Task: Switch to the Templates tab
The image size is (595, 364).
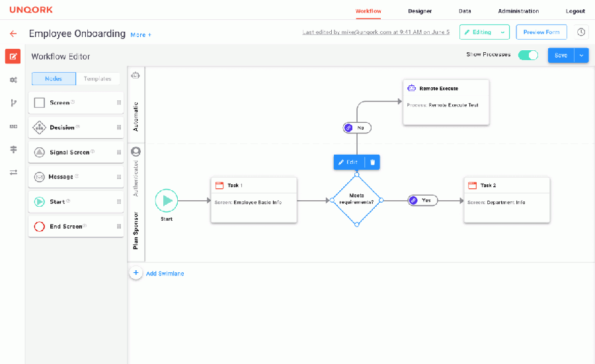Action: click(98, 79)
